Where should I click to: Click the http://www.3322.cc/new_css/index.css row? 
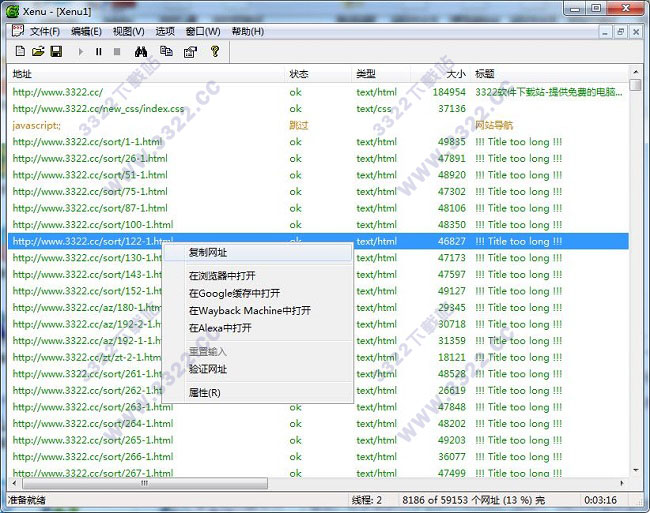[98, 109]
